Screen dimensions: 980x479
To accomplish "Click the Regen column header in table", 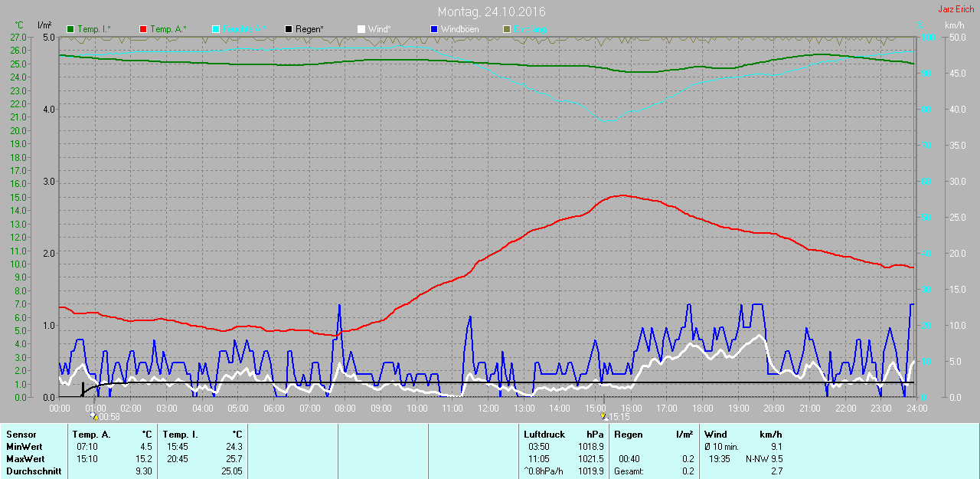I will [628, 435].
